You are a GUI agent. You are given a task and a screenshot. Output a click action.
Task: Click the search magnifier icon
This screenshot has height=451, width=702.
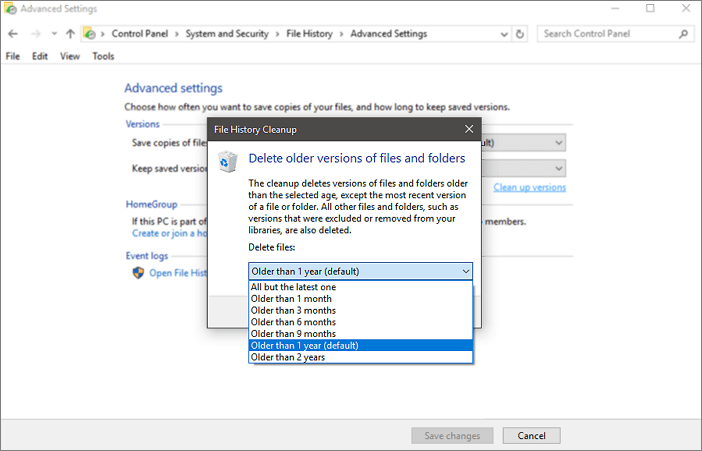(684, 34)
